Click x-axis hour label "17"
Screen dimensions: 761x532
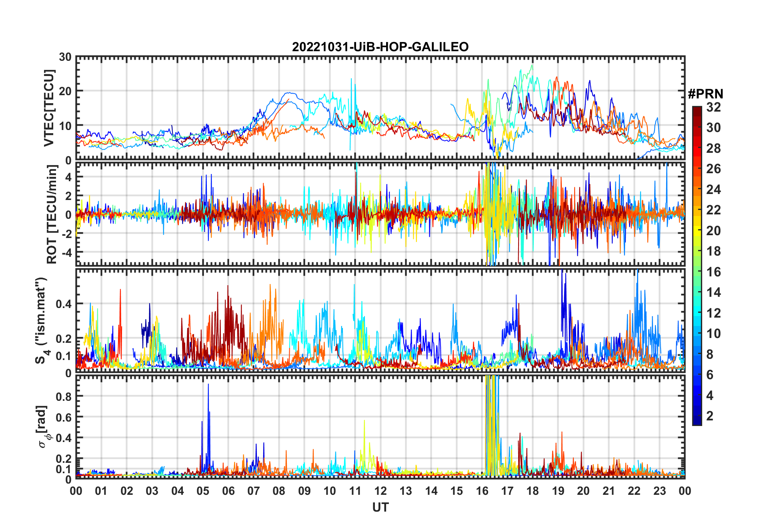pos(507,491)
